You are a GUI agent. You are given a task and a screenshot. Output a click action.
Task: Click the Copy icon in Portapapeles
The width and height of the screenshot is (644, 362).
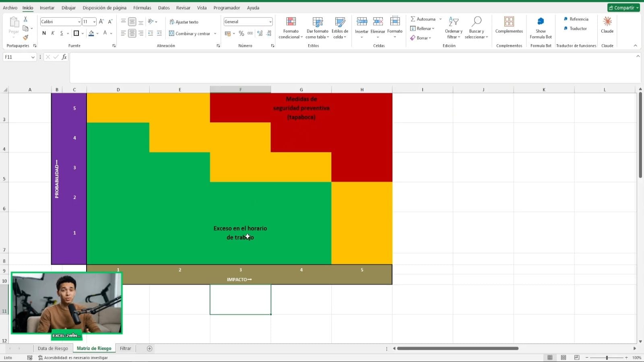(x=25, y=28)
